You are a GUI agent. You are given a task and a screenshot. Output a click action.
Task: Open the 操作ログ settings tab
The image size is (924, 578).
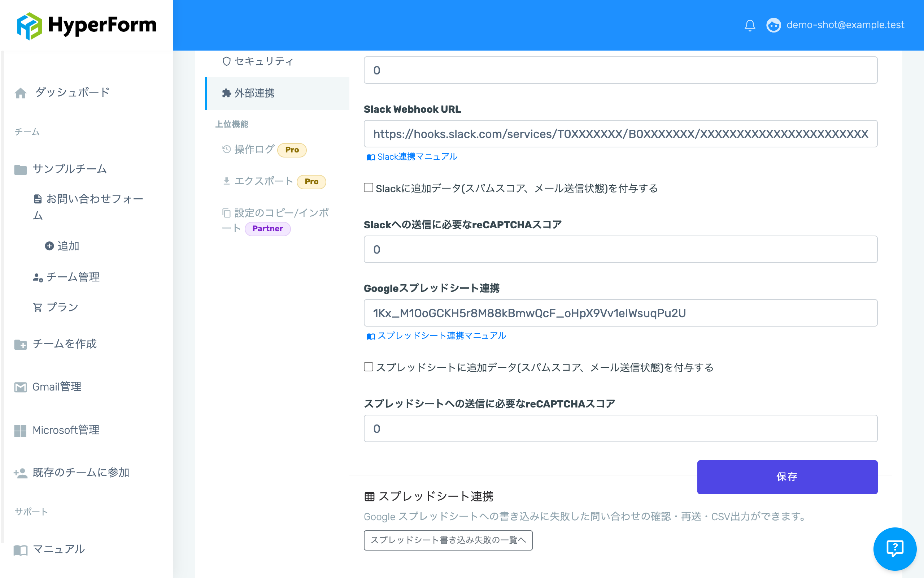[x=248, y=150]
